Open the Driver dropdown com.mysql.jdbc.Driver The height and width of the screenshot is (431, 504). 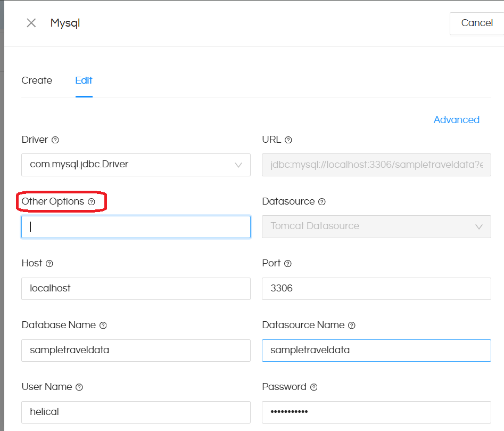pyautogui.click(x=136, y=165)
